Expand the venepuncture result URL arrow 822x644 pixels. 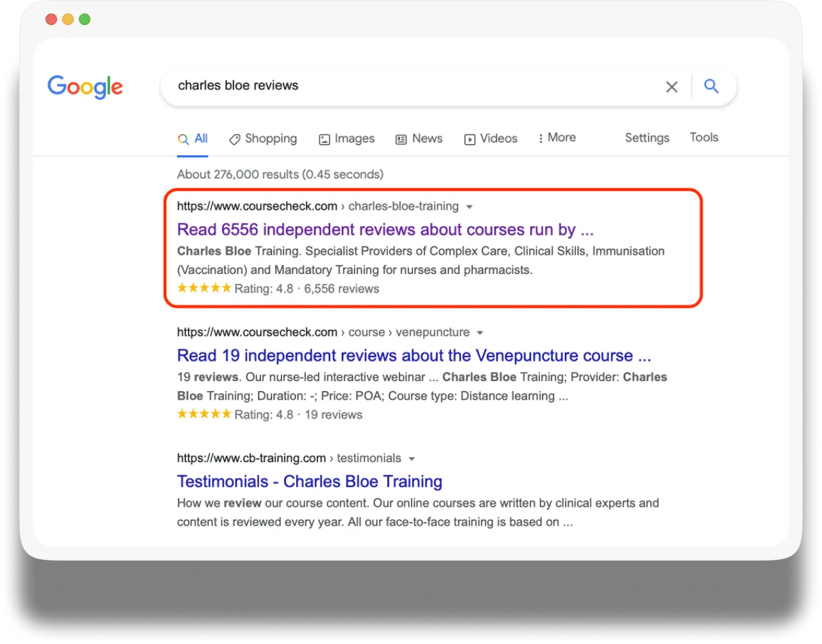480,333
